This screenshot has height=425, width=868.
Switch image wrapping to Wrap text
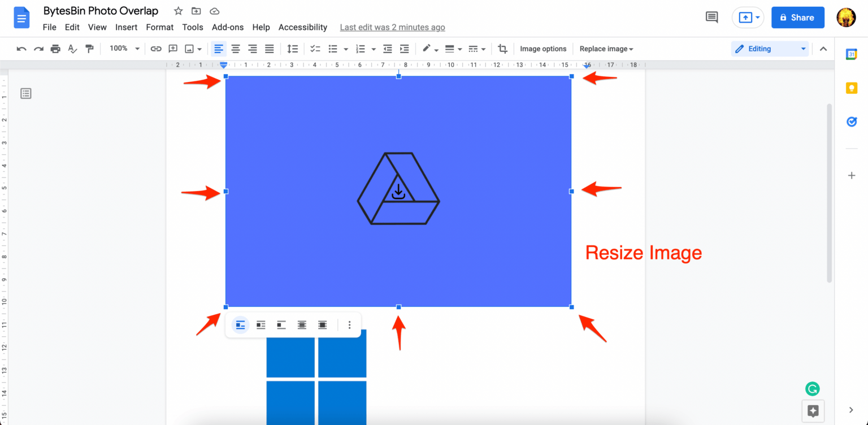pos(261,325)
